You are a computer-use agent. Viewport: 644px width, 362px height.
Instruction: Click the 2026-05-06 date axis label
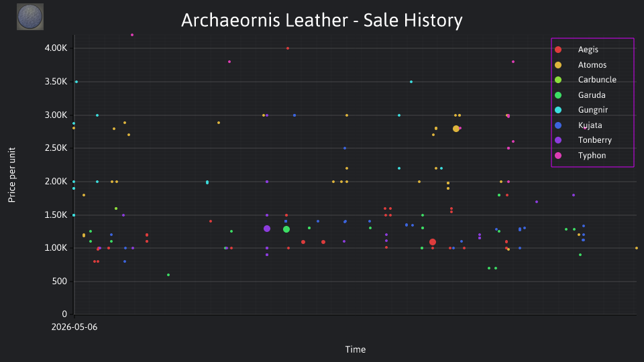pyautogui.click(x=74, y=327)
